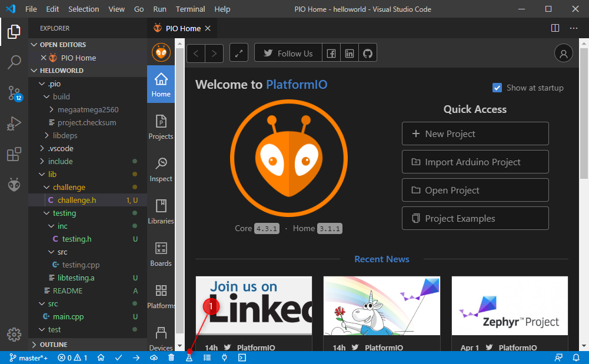589x364 pixels.
Task: Expand the libdeps folder
Action: click(x=88, y=135)
